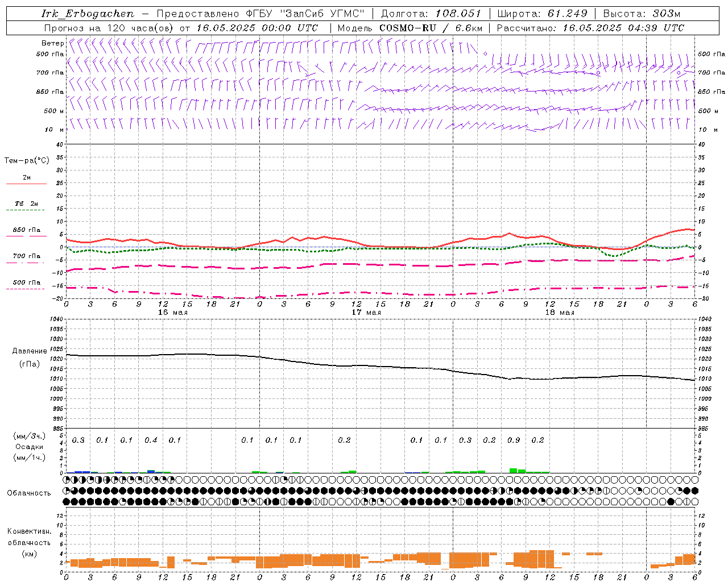The image size is (728, 582).
Task: Click the precipitation value 0.9
Action: pos(514,440)
